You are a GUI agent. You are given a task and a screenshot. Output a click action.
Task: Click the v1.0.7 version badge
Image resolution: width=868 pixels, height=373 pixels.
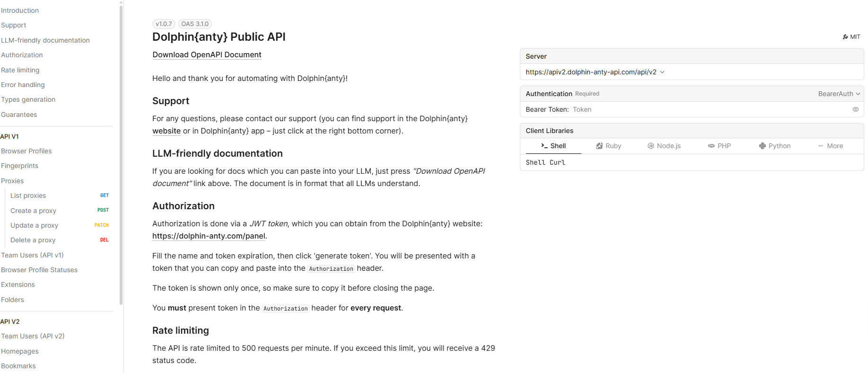tap(164, 24)
